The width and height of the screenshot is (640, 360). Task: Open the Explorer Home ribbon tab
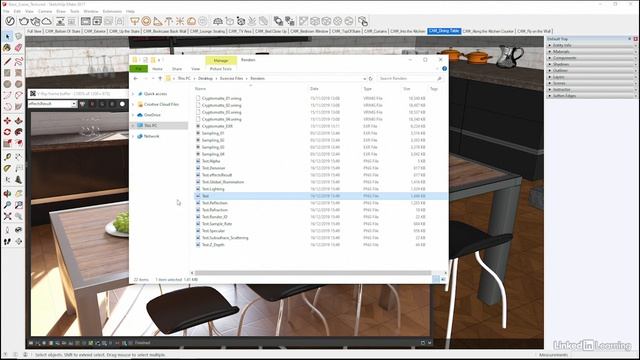coord(157,69)
